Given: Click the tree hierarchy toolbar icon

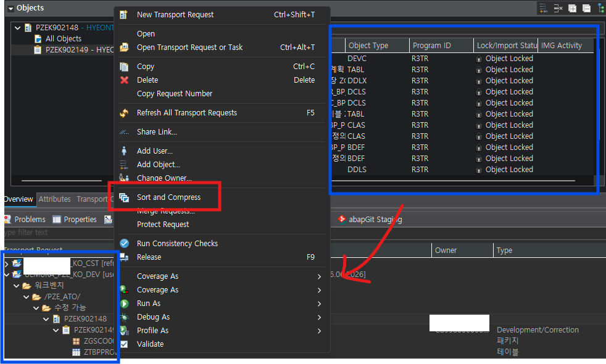Looking at the screenshot, I should point(601,9).
